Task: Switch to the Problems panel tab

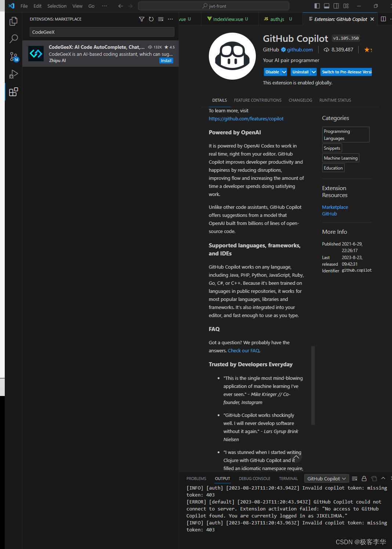Action: pos(196,479)
